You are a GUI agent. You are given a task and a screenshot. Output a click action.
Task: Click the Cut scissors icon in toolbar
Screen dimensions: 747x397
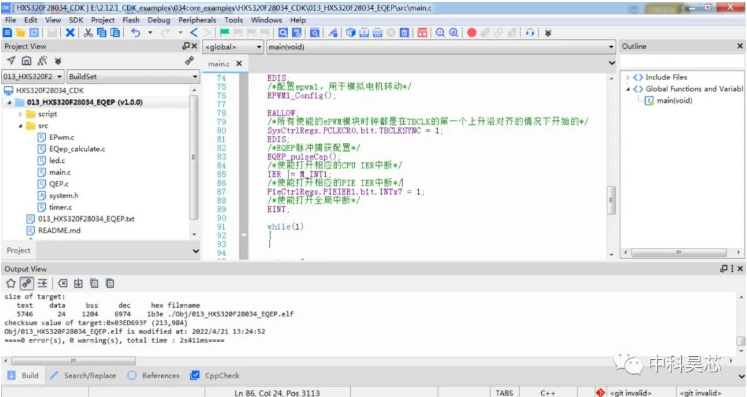88,32
